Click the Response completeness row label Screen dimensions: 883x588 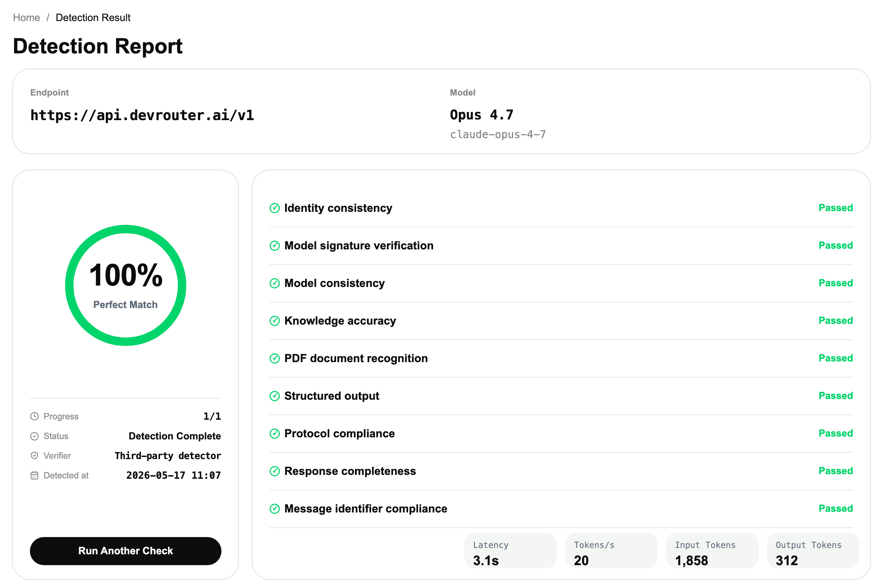pos(350,471)
